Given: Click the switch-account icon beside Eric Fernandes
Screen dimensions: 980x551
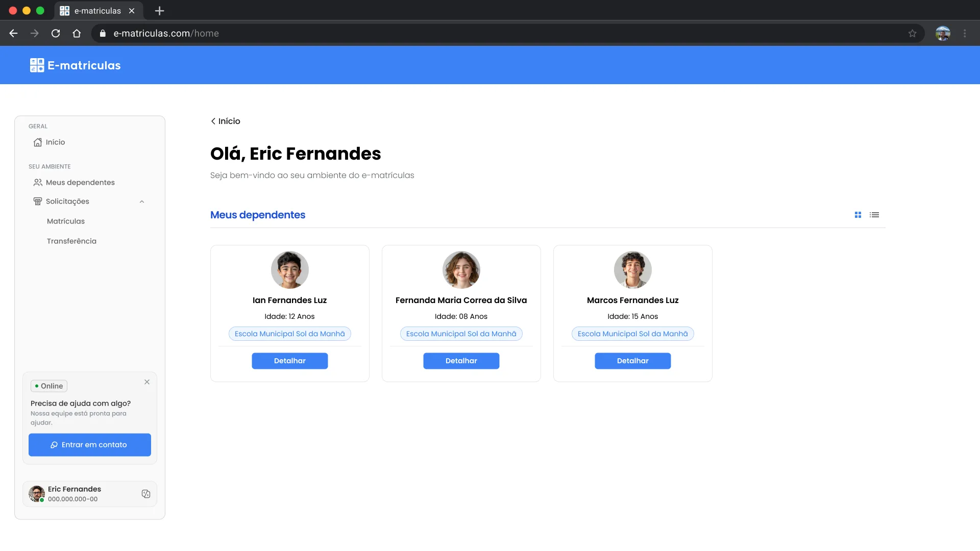Looking at the screenshot, I should [x=146, y=494].
